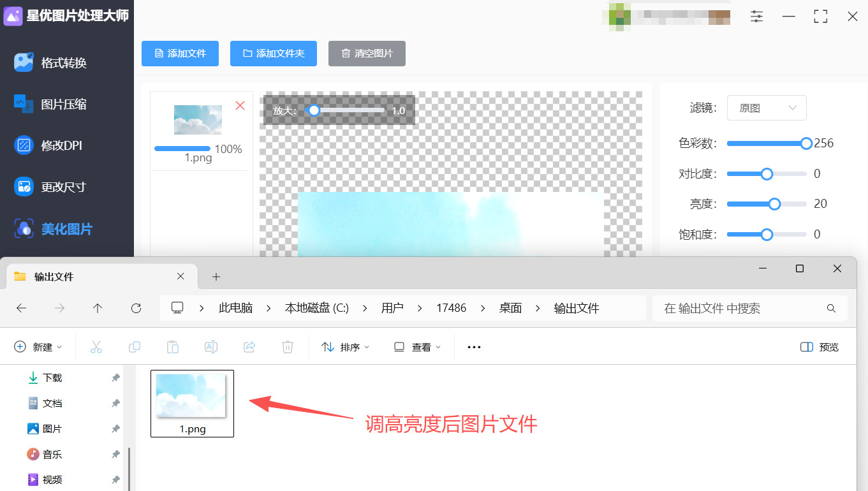Open the 新建 dropdown in Explorer toolbar
868x491 pixels.
[39, 347]
